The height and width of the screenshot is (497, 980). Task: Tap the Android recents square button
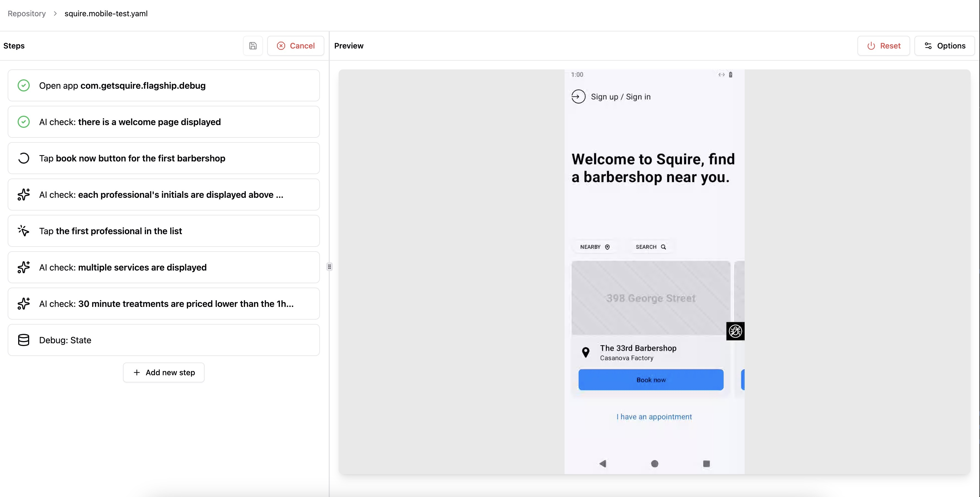tap(706, 463)
